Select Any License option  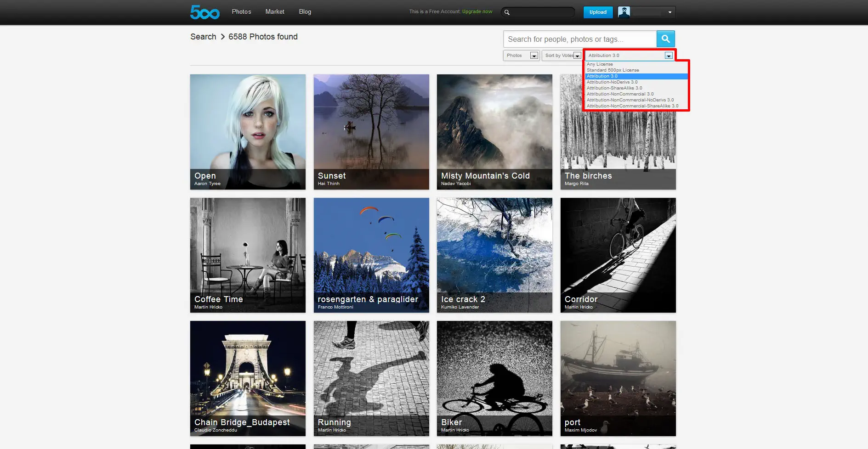coord(600,64)
